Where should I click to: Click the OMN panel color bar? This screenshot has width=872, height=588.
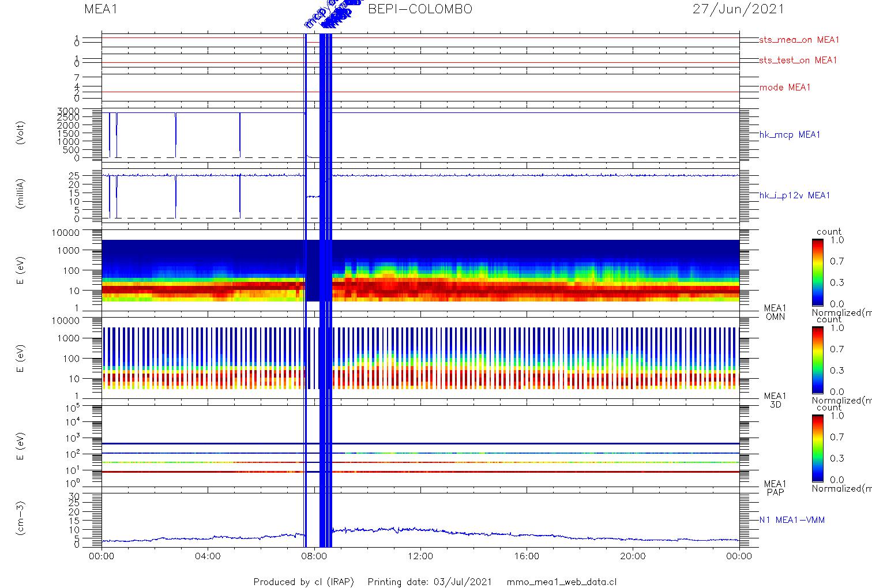click(817, 272)
